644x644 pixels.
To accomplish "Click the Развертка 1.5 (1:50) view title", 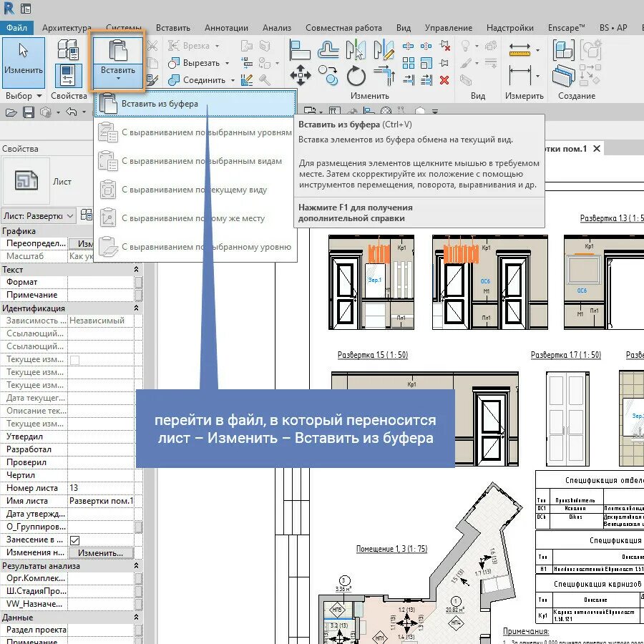I will [373, 355].
